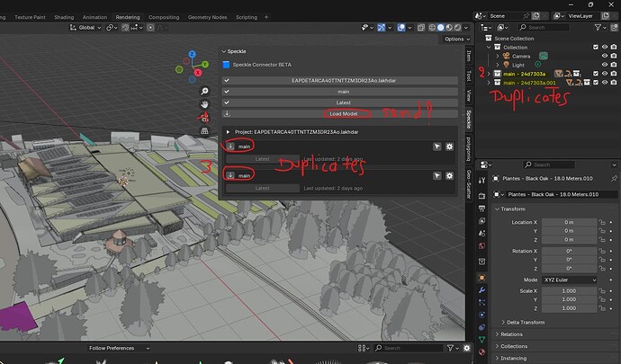
Task: Pin the scene with the pin icon
Action: click(x=526, y=16)
